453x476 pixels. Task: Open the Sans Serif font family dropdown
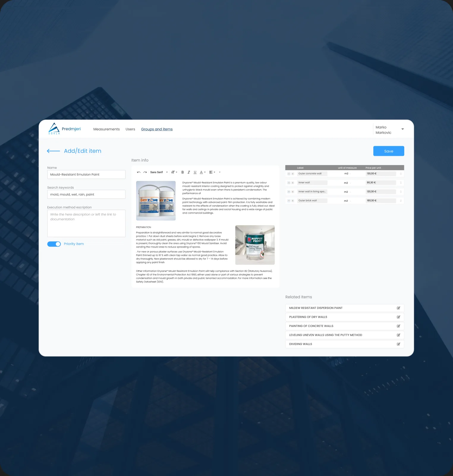pyautogui.click(x=159, y=172)
